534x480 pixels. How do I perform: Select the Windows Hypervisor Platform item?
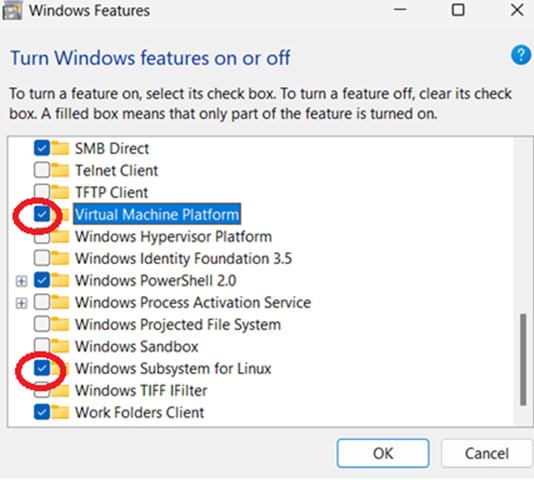point(173,236)
